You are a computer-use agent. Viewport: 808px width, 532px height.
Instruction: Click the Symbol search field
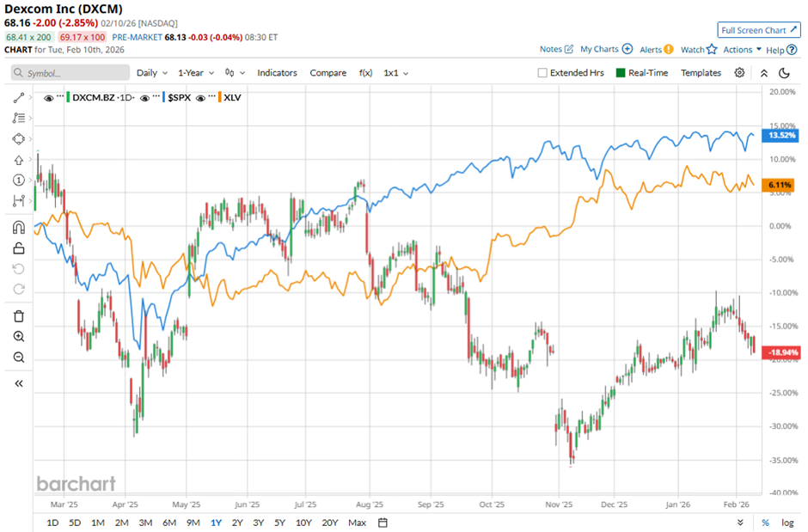point(70,73)
